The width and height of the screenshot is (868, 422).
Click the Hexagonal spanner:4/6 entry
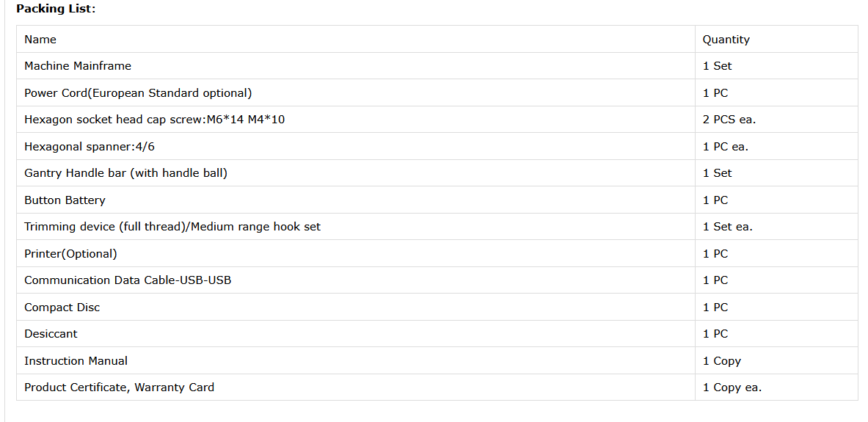click(x=90, y=147)
